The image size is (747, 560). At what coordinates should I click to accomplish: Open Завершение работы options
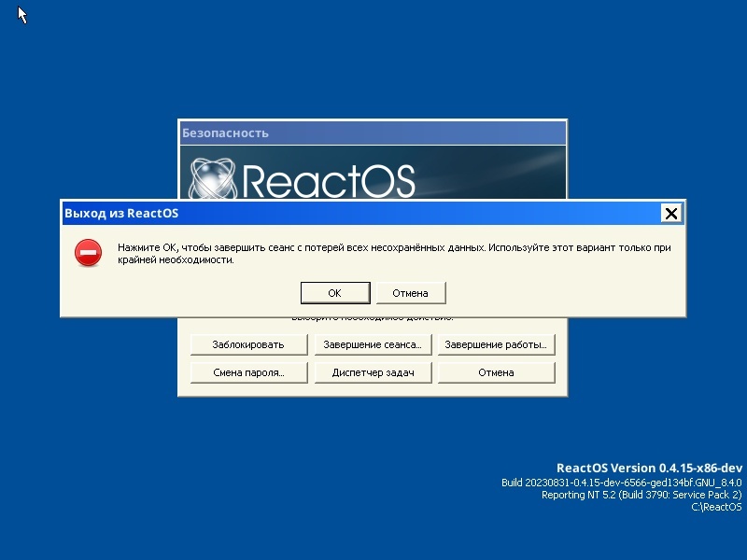point(496,344)
